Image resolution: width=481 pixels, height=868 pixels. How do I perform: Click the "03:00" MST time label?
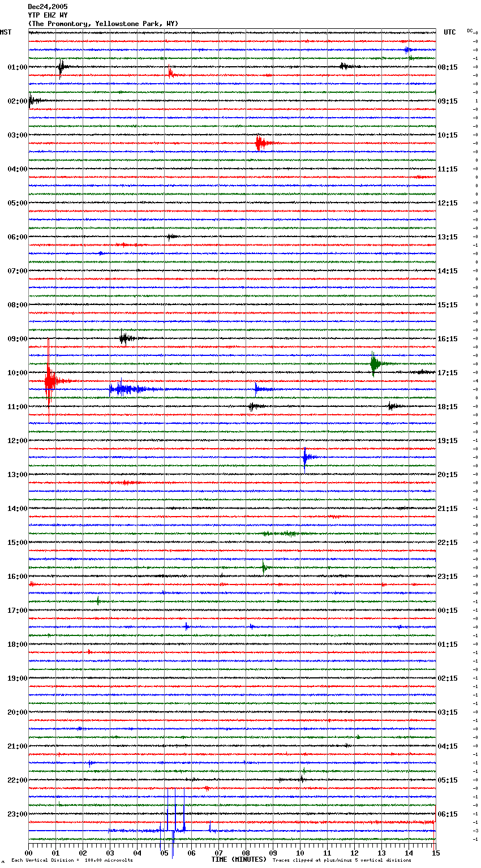[17, 135]
